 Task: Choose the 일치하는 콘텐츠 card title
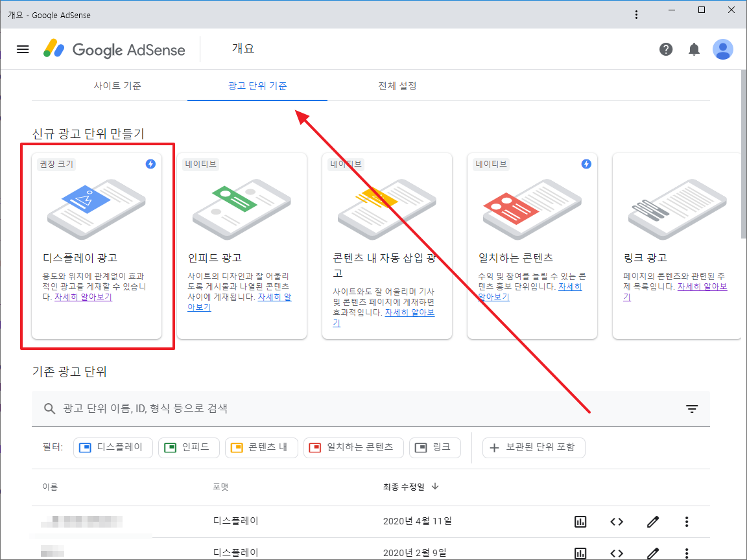click(x=516, y=257)
